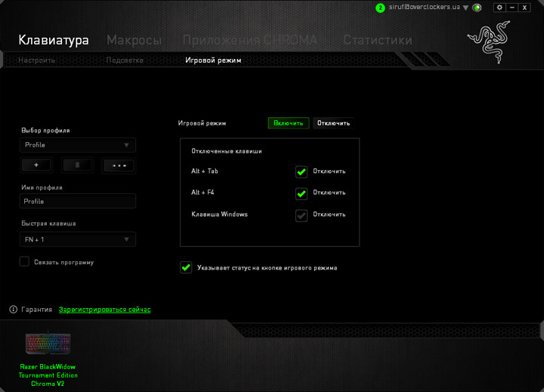This screenshot has height=392, width=544.
Task: Open Приложения CHROMA tab
Action: [x=250, y=40]
